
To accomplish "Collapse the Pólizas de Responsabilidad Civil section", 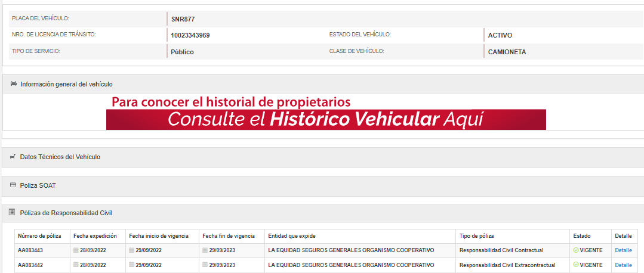I will pos(66,213).
